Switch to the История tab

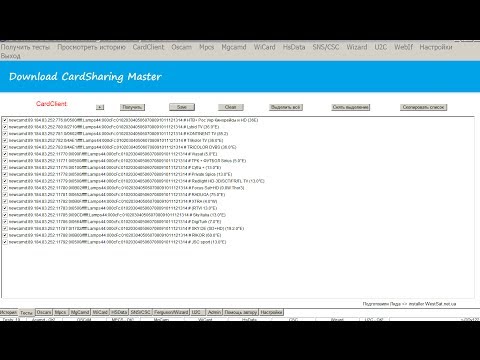(x=9, y=312)
